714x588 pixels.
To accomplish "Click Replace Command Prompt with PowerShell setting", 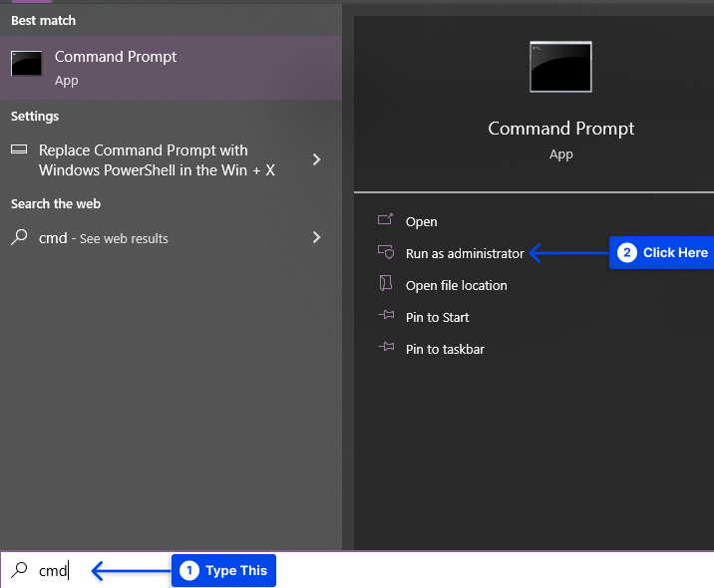I will [157, 160].
